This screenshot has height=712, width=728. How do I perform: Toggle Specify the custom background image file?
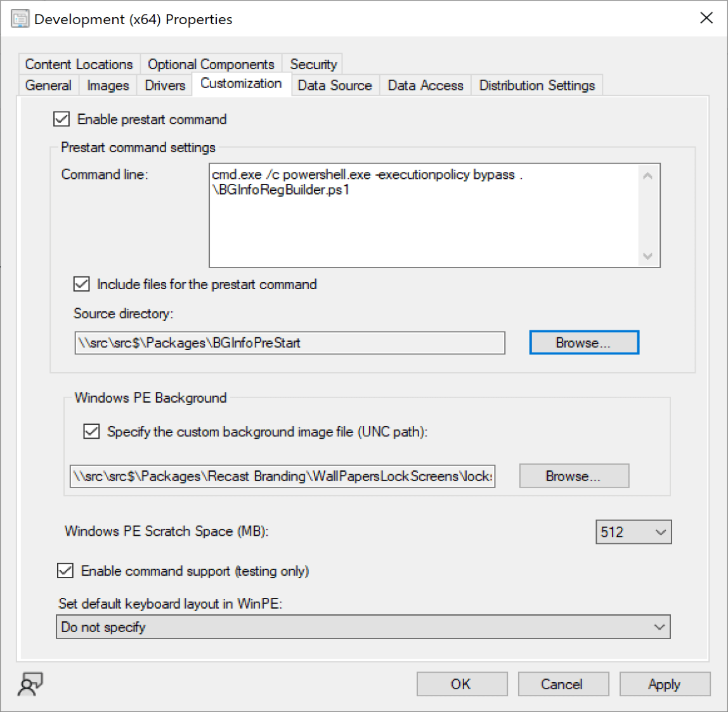[92, 432]
